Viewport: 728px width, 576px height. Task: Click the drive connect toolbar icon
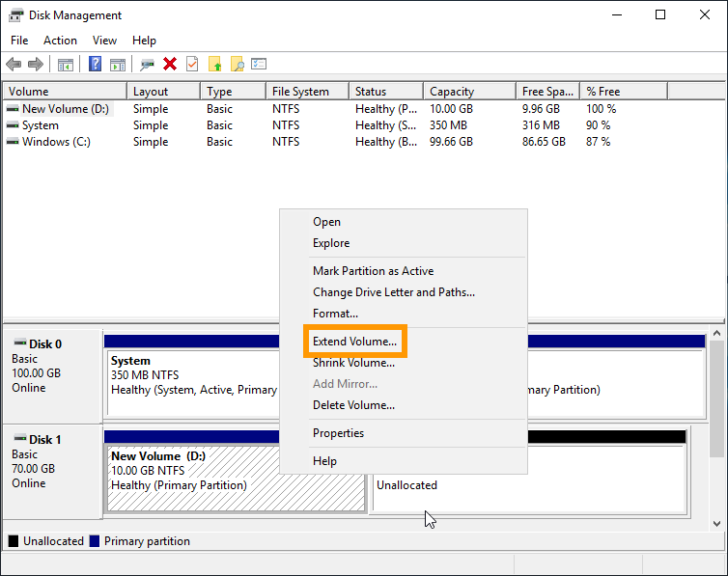(x=147, y=65)
